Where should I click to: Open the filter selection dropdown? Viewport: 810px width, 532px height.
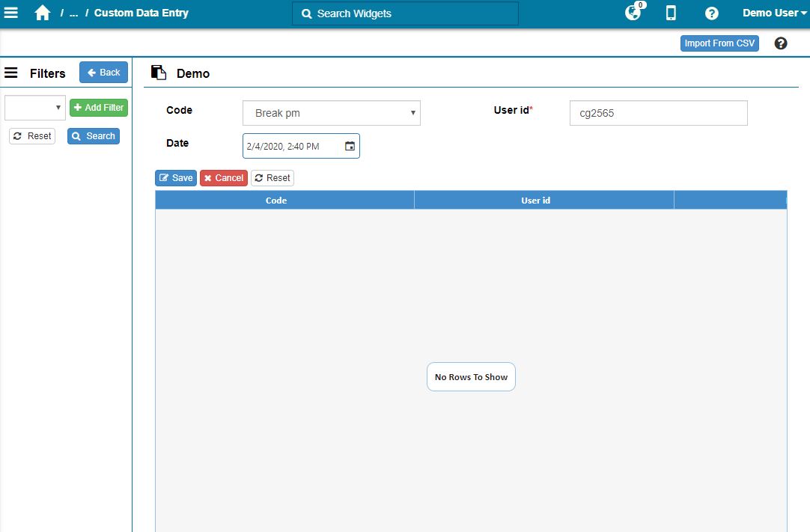coord(35,108)
